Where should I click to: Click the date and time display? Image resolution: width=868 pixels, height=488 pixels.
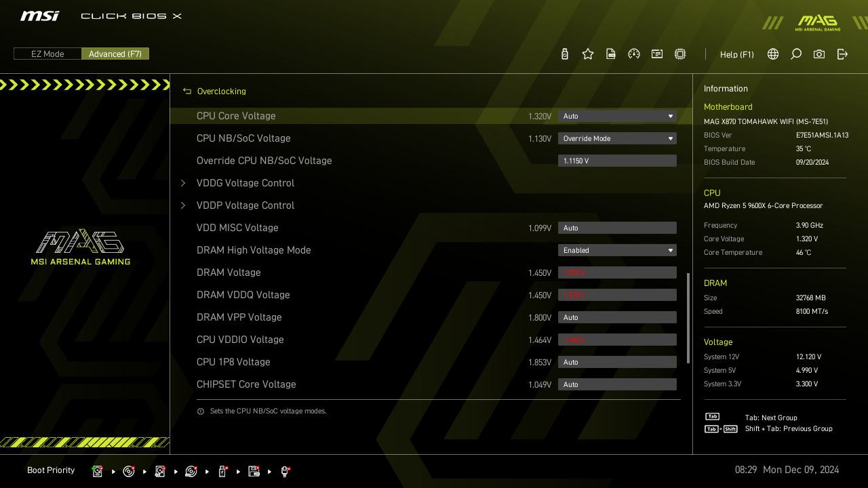pyautogui.click(x=787, y=470)
